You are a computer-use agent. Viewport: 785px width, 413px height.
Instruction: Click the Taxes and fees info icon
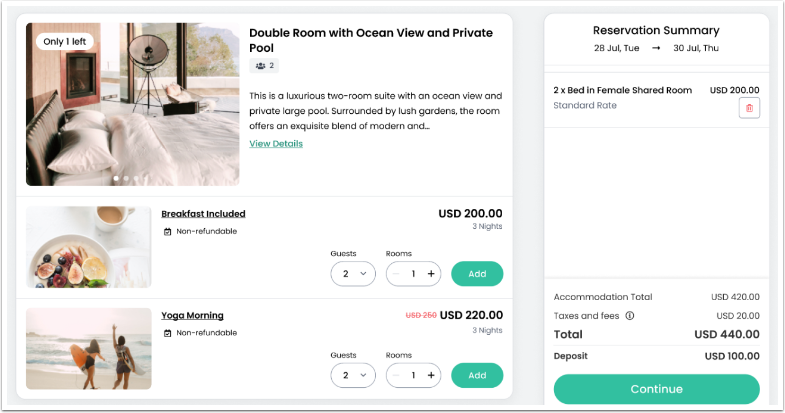click(x=630, y=316)
